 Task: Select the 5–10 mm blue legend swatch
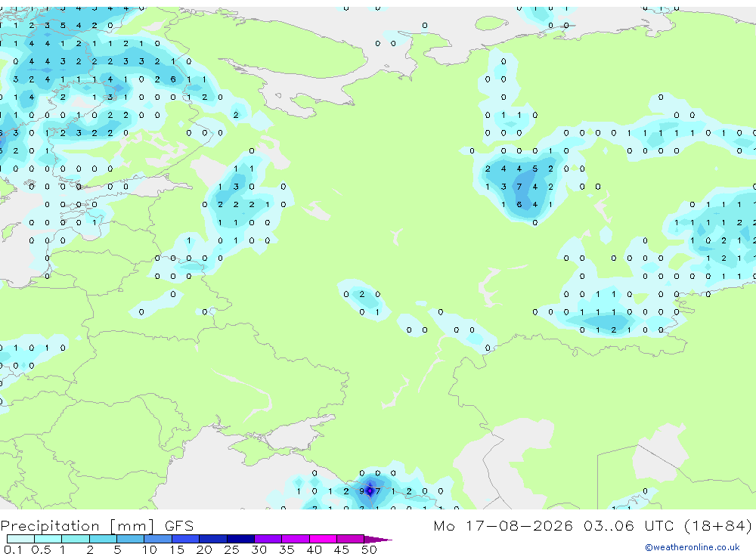click(130, 539)
